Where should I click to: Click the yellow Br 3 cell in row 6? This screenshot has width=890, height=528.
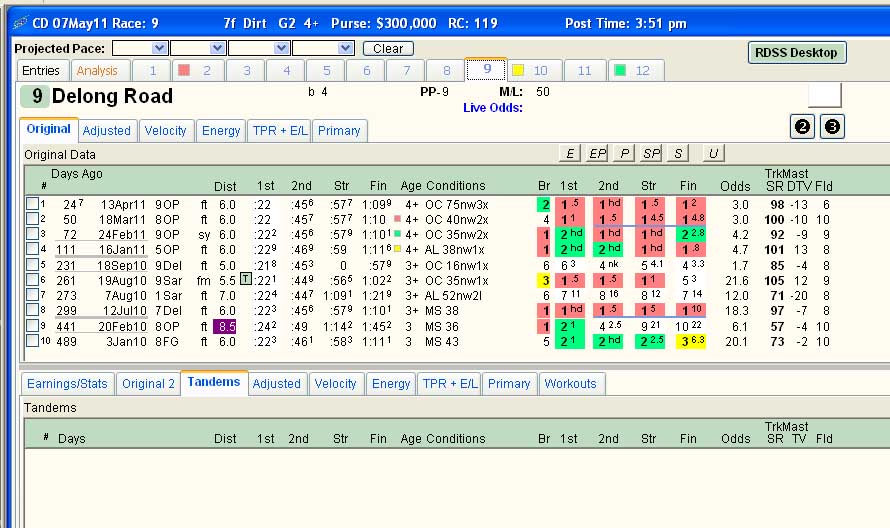point(544,280)
